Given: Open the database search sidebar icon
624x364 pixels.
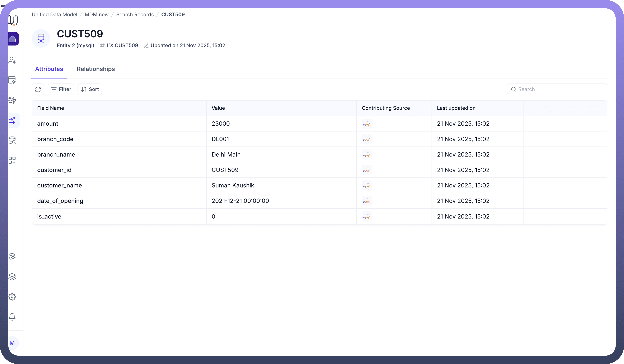Looking at the screenshot, I should pyautogui.click(x=12, y=140).
